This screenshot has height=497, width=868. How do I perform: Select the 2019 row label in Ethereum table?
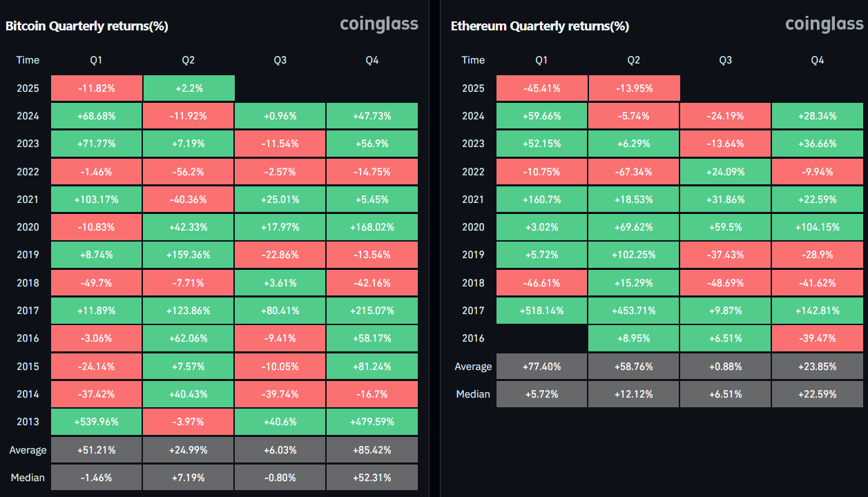pos(473,255)
